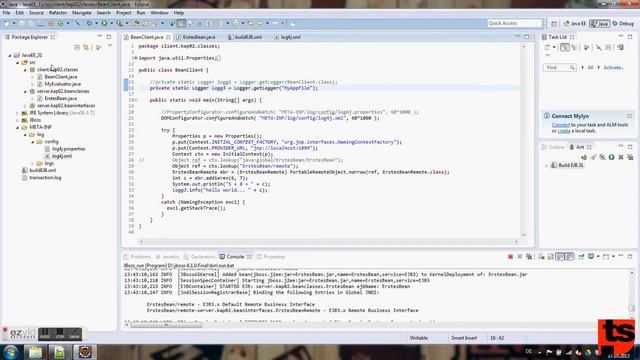640x360 pixels.
Task: Collapse the src folder node
Action: click(x=18, y=62)
